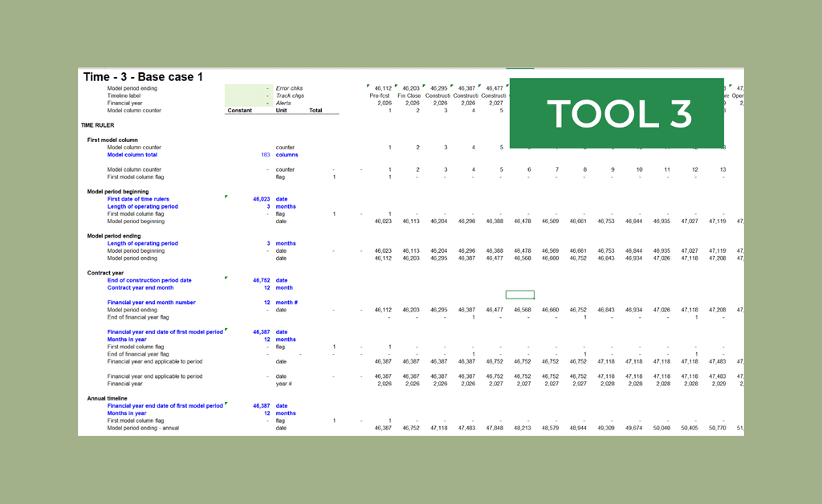
Task: Select the 'Fin Close' timeline label cell
Action: 409,96
